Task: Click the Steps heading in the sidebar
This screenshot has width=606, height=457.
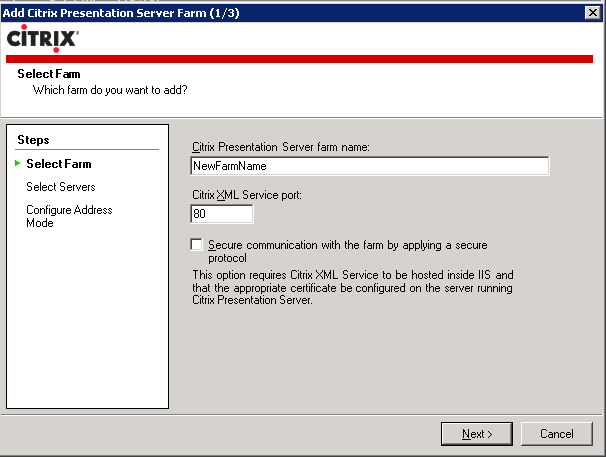Action: point(33,140)
